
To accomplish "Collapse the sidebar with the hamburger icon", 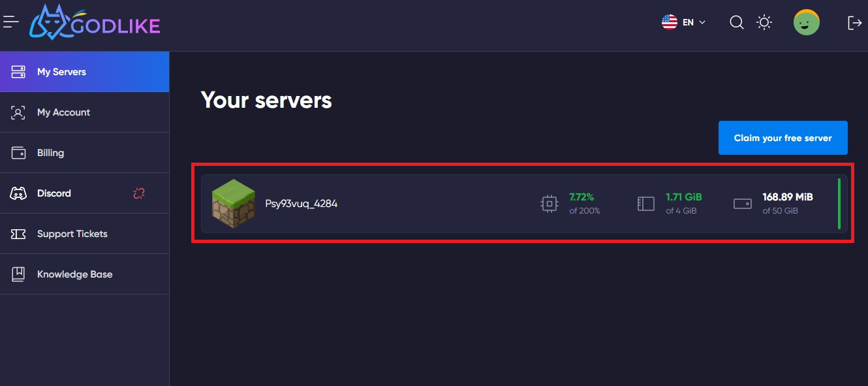I will pyautogui.click(x=10, y=22).
